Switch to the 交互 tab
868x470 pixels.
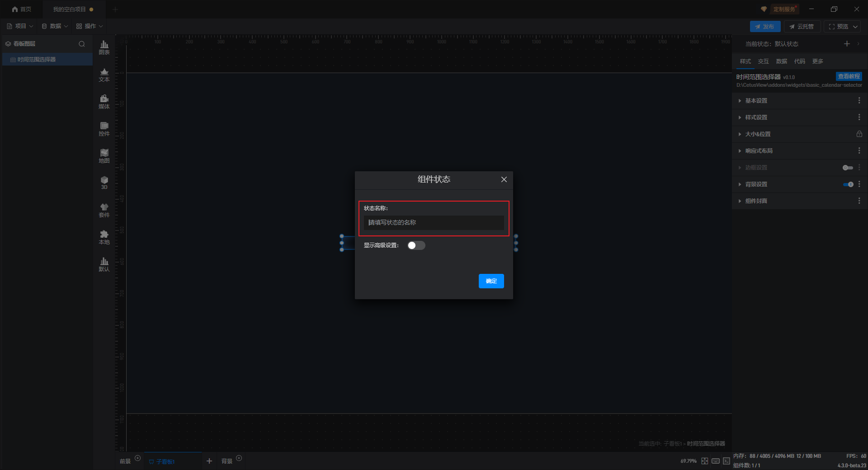pyautogui.click(x=764, y=61)
